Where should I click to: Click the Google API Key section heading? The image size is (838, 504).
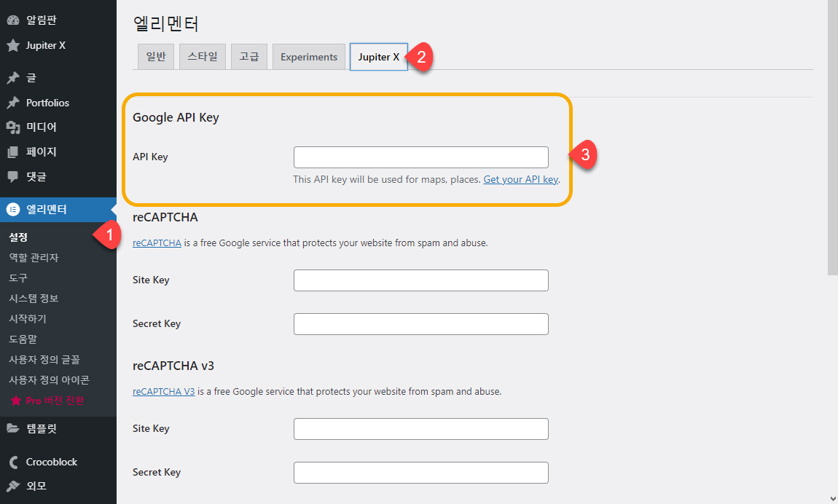(176, 117)
